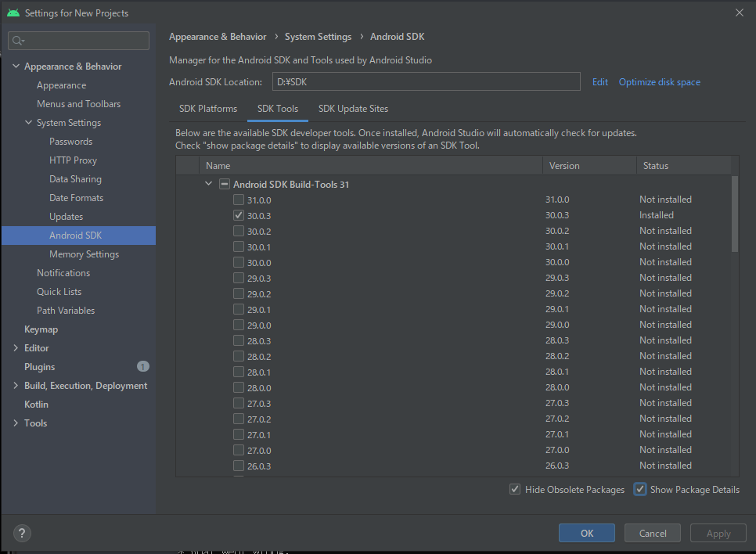Uncheck the 30.0.3 build-tools checkbox
This screenshot has height=554, width=756.
(x=239, y=215)
